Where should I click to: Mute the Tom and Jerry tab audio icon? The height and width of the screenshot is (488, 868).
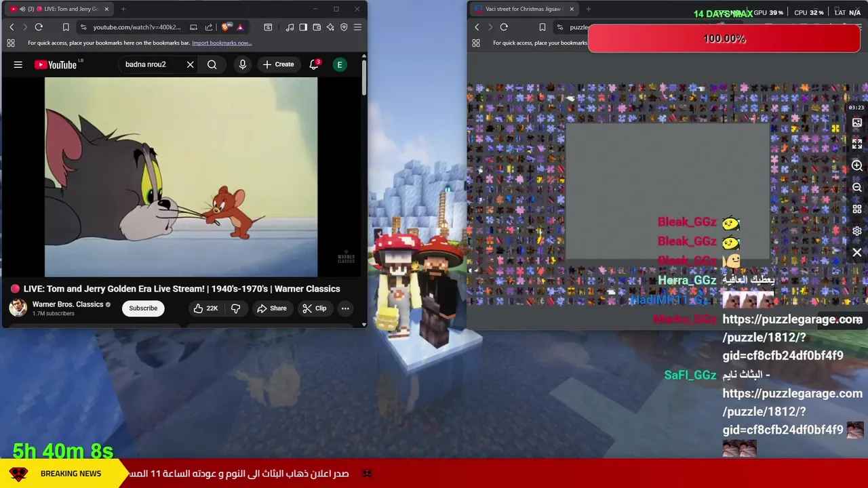22,9
